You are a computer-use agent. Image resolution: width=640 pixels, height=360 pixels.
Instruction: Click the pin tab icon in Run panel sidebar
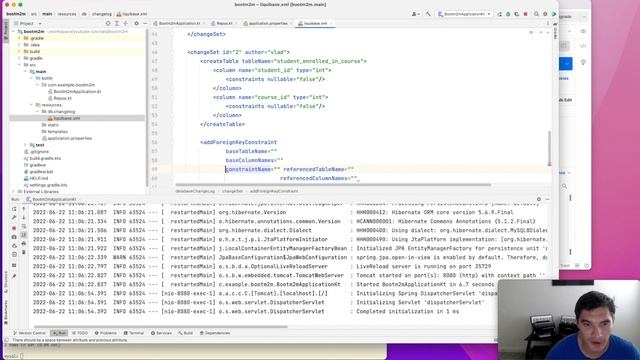click(14, 276)
